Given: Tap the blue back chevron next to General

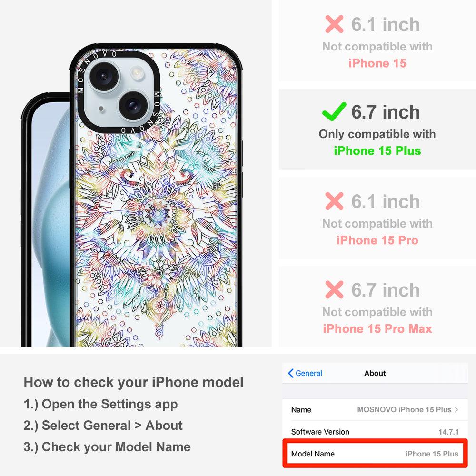Looking at the screenshot, I should 290,373.
